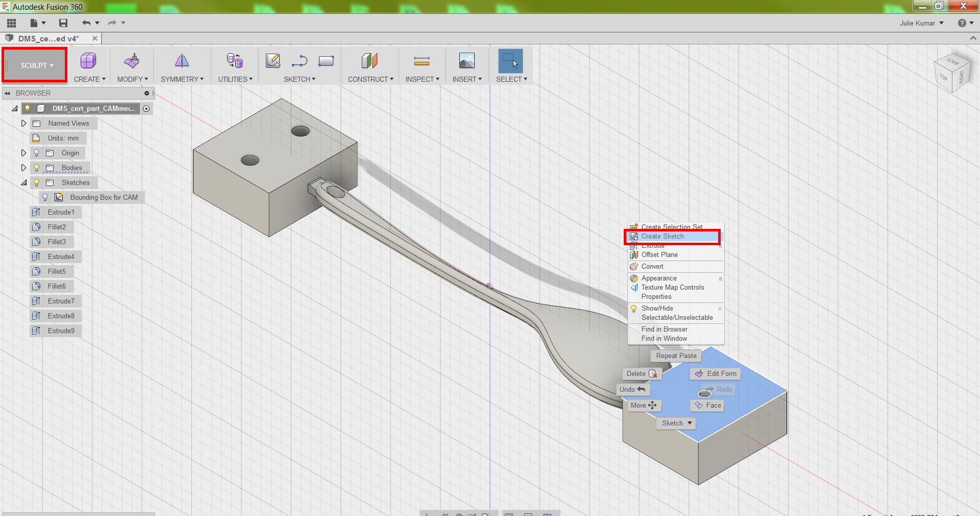Close the DMS_ce...ed v4 document tab
Image resolution: width=980 pixels, height=516 pixels.
[x=94, y=38]
